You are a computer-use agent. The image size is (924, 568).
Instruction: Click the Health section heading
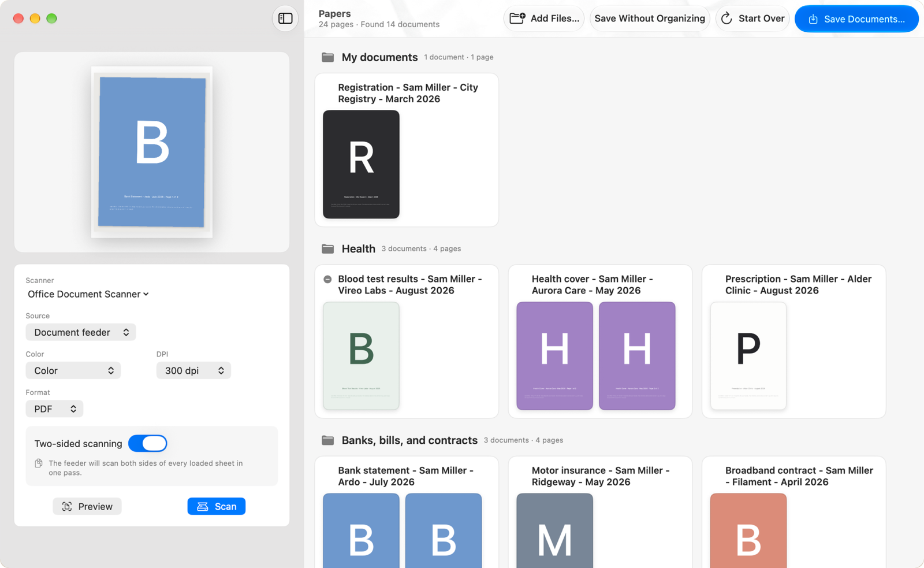click(x=359, y=248)
